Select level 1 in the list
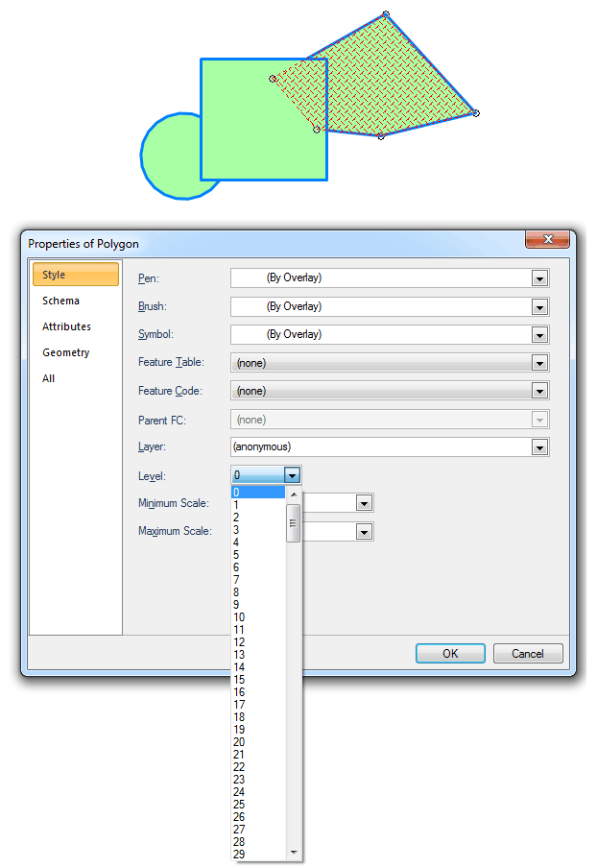Viewport: 597px width, 868px height. (x=258, y=505)
